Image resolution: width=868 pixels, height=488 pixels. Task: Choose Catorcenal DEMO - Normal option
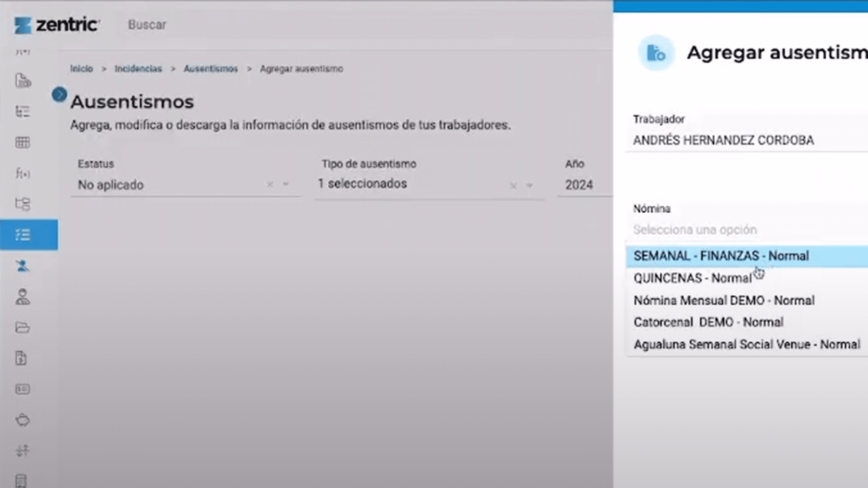[x=747, y=322]
